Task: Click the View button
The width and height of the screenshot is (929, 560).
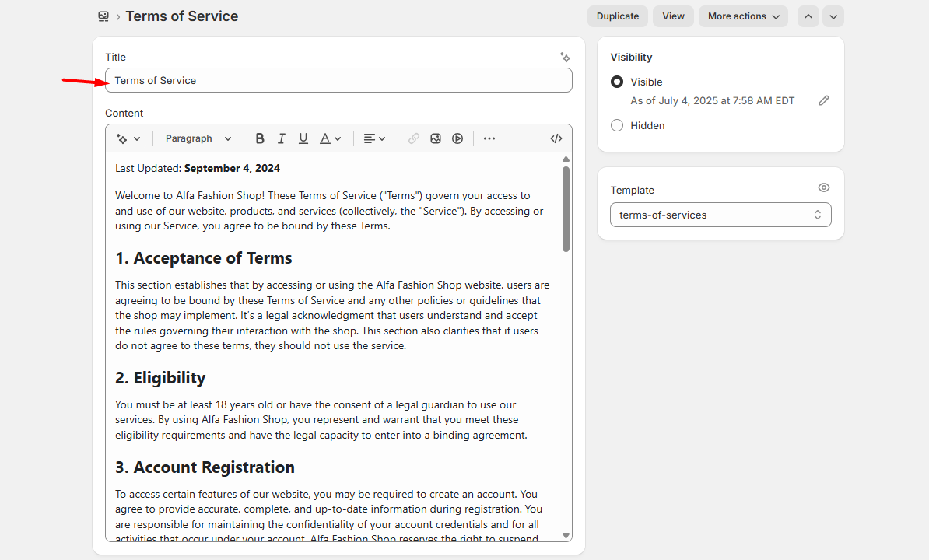Action: point(673,16)
